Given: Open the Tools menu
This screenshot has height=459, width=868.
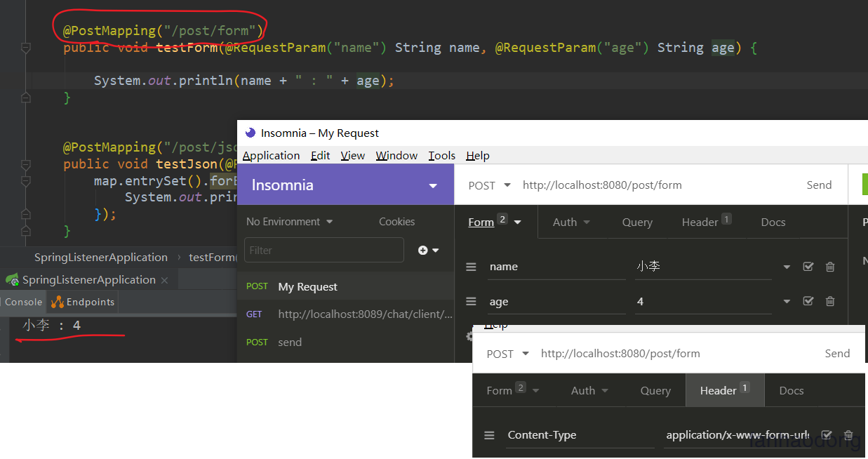Looking at the screenshot, I should click(x=442, y=155).
